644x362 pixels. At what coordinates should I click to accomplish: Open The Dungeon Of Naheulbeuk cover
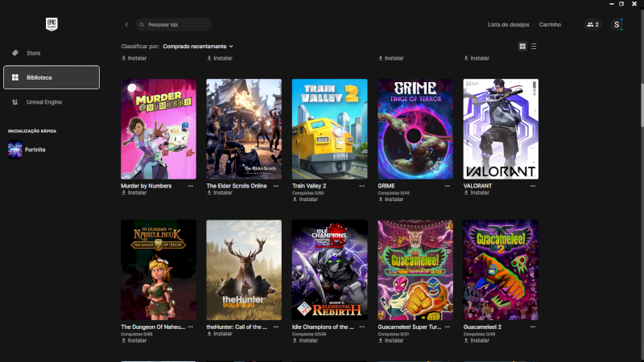[x=159, y=270]
